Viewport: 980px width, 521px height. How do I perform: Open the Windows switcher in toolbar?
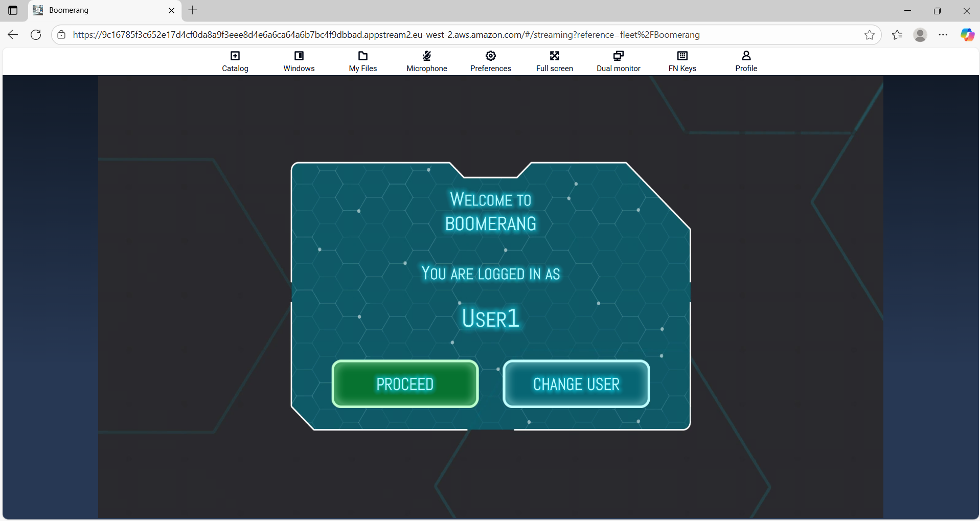(299, 61)
